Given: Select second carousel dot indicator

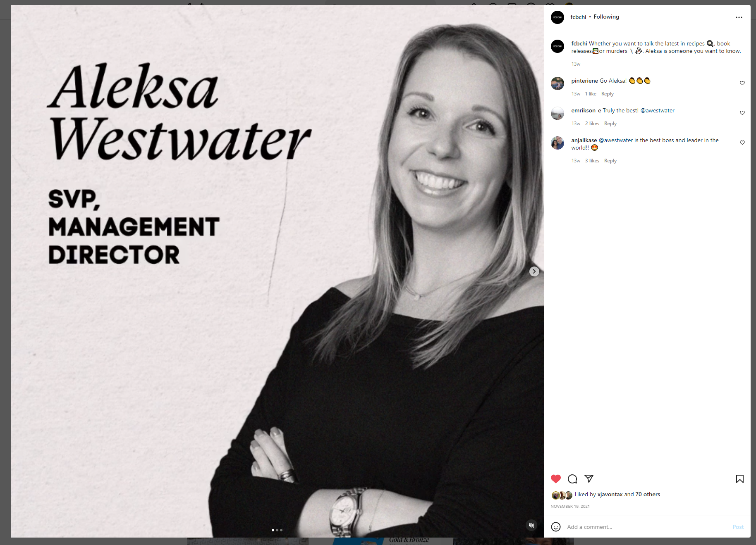Looking at the screenshot, I should click(277, 530).
